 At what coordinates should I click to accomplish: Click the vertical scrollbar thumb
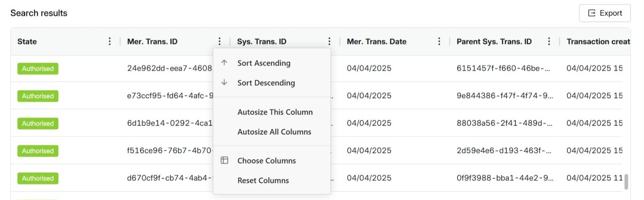click(626, 182)
